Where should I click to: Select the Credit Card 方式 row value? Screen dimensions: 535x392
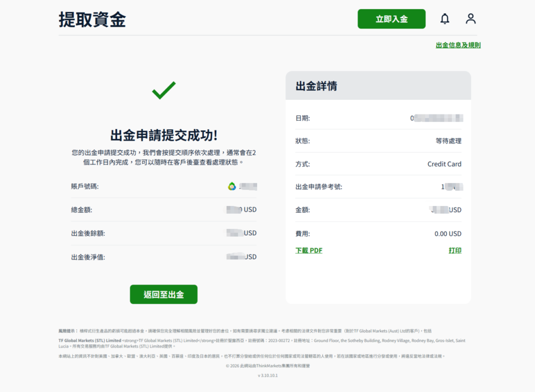pyautogui.click(x=444, y=164)
